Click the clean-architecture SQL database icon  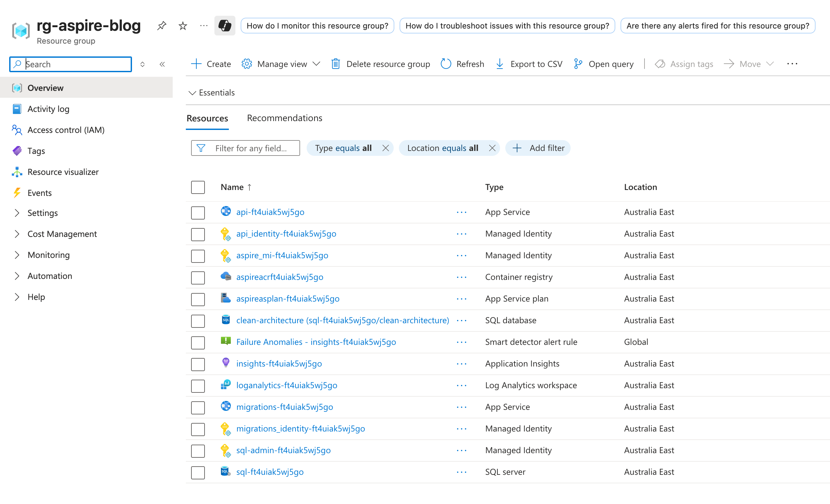226,320
